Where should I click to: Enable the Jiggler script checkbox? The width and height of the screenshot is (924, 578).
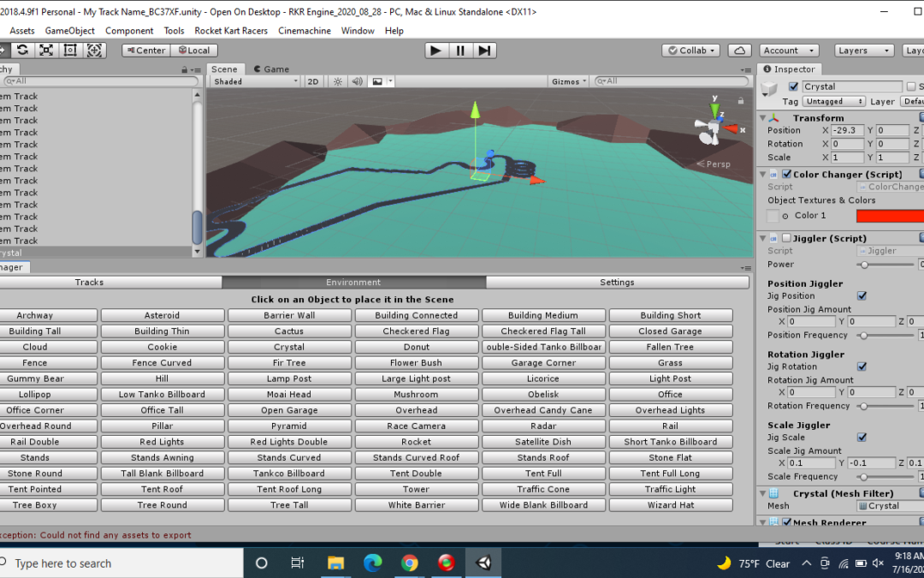coord(786,239)
